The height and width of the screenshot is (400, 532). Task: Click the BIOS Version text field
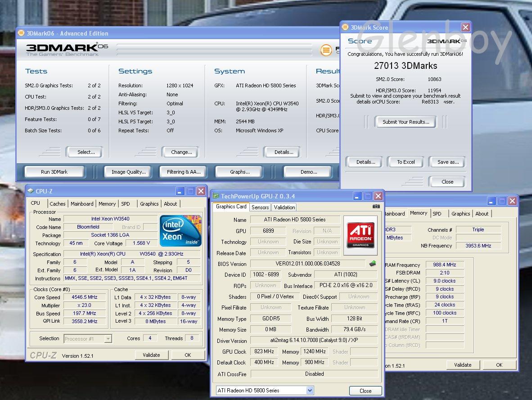tap(308, 264)
